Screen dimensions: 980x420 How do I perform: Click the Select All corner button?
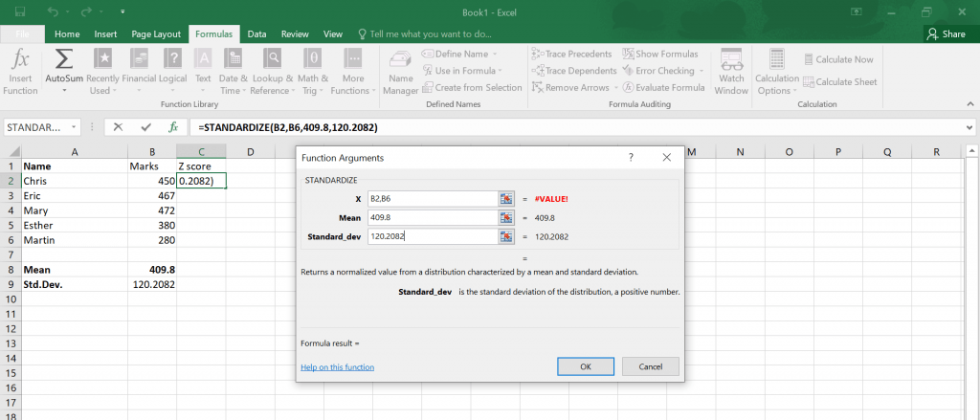point(11,152)
